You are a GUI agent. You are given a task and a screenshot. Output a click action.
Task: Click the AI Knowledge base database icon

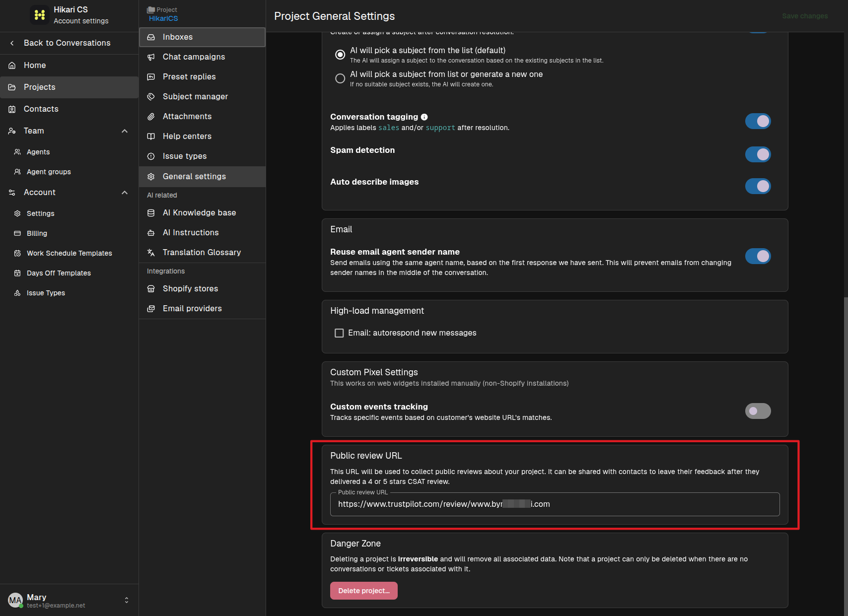151,213
